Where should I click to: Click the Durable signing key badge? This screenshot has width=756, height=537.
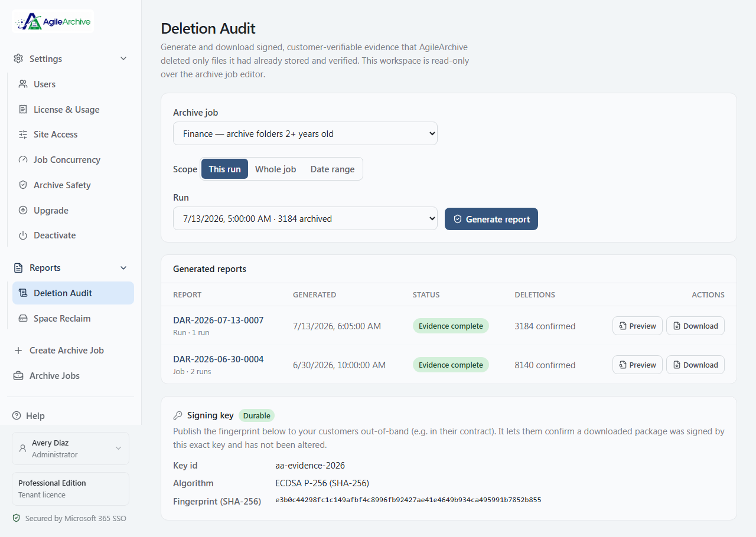[257, 415]
